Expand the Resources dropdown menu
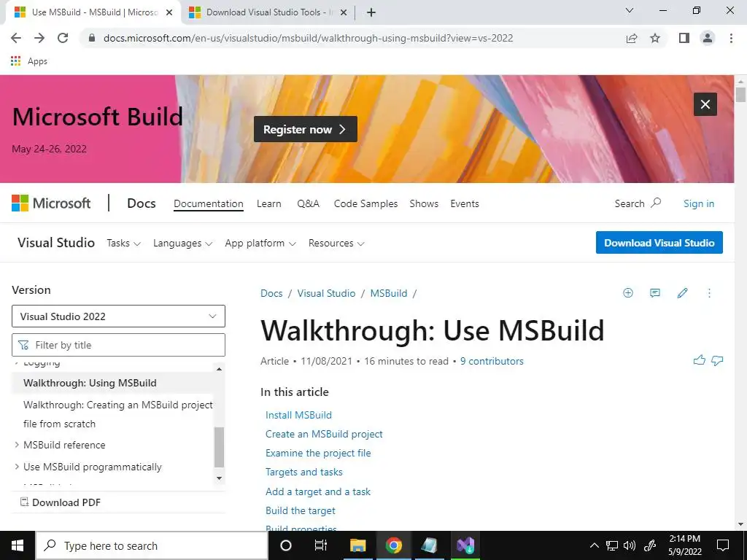 [x=336, y=244]
